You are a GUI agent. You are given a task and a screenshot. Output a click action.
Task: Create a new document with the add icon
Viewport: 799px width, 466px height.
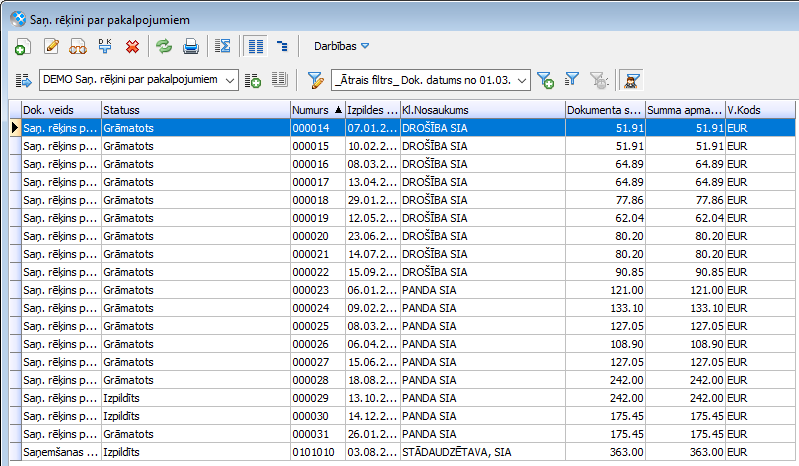[x=22, y=46]
